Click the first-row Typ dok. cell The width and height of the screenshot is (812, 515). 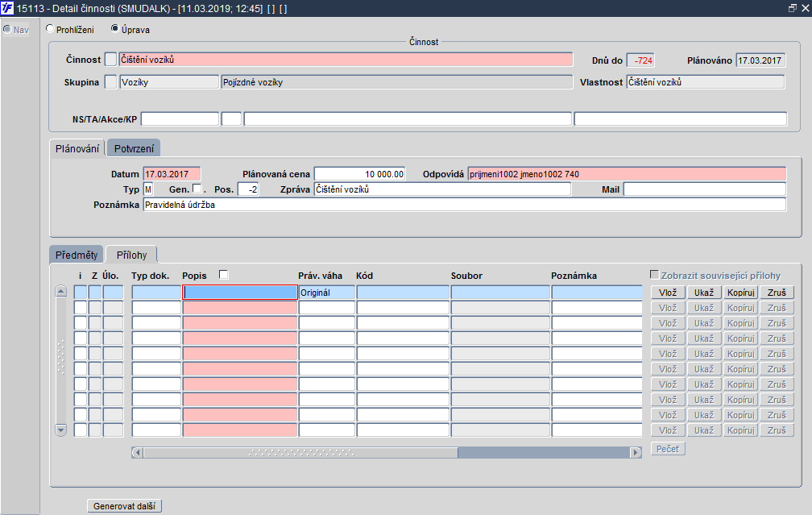pyautogui.click(x=156, y=293)
